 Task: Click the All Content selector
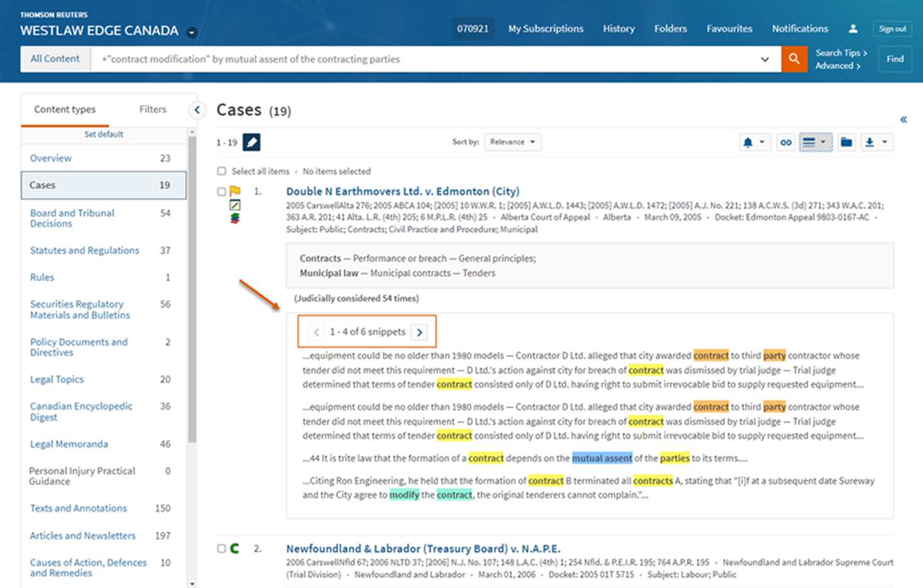[55, 58]
